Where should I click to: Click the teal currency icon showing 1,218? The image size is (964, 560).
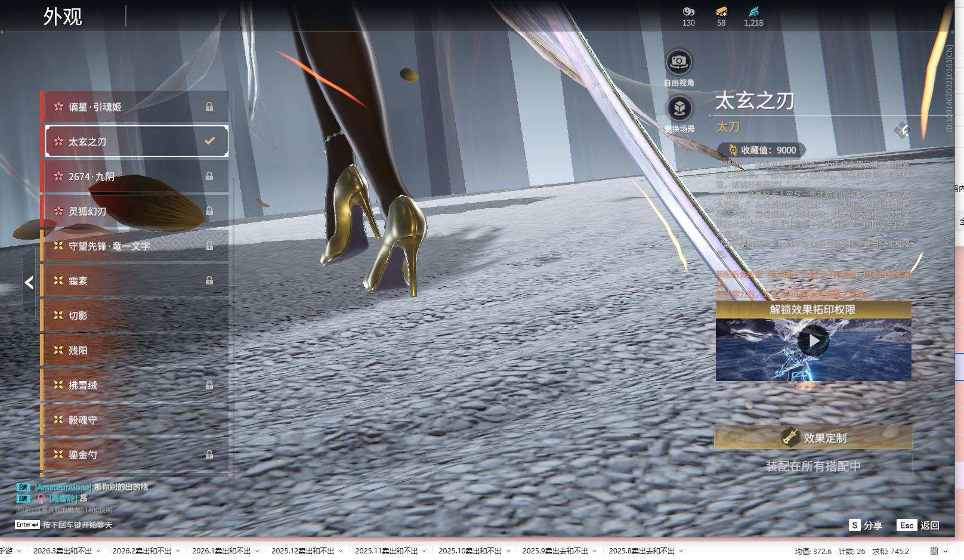(x=753, y=11)
